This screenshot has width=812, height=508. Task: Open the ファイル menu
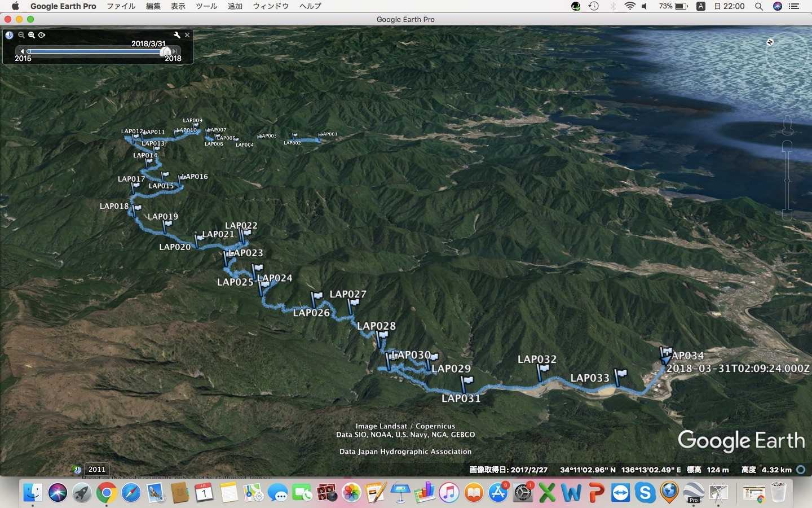(x=121, y=6)
